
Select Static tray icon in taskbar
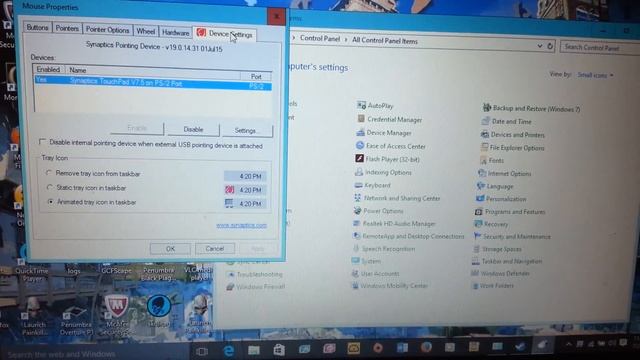tap(50, 187)
